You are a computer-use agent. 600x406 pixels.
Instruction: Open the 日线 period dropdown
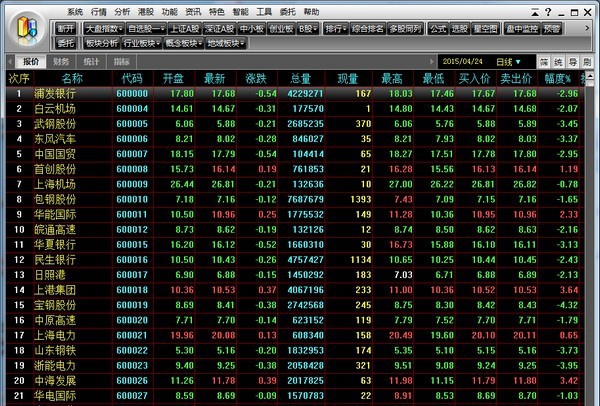[x=509, y=62]
